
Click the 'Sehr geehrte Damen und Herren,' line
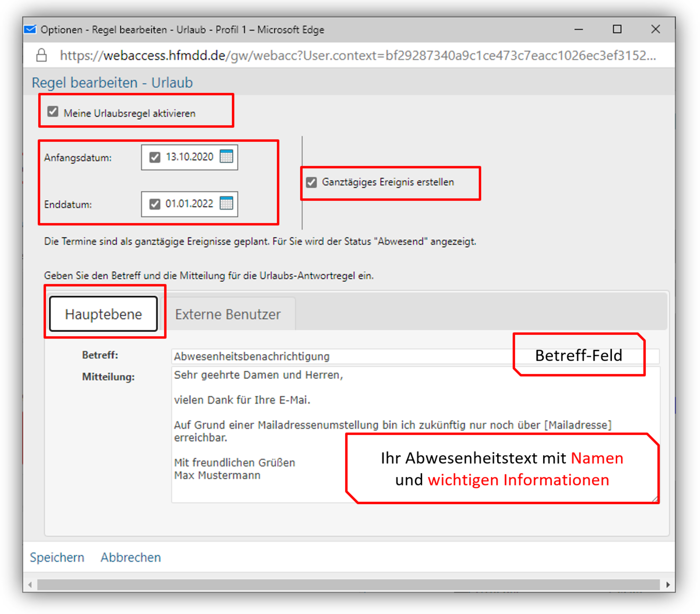pyautogui.click(x=258, y=375)
